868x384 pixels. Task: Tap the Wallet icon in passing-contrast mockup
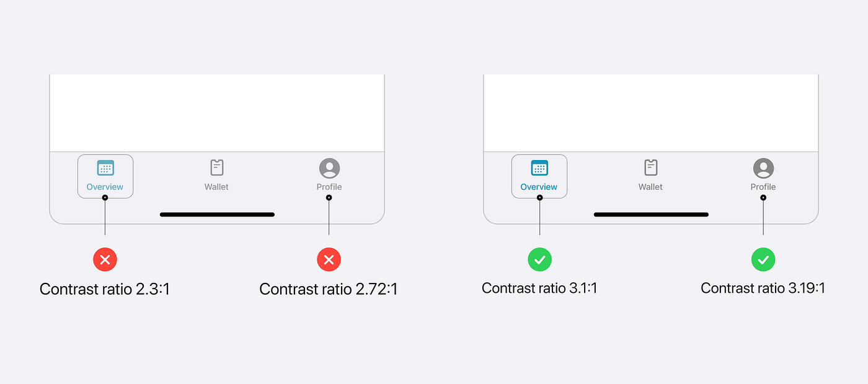[x=651, y=167]
